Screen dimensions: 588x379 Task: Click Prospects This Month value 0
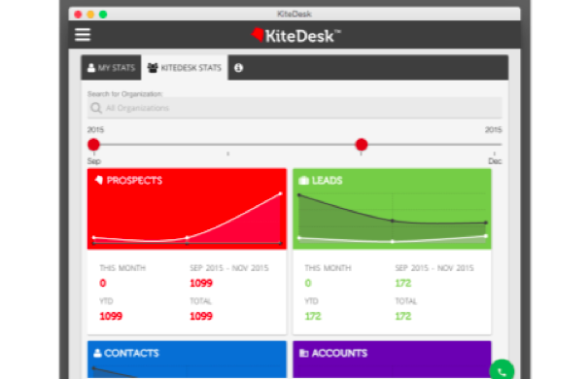tap(103, 283)
